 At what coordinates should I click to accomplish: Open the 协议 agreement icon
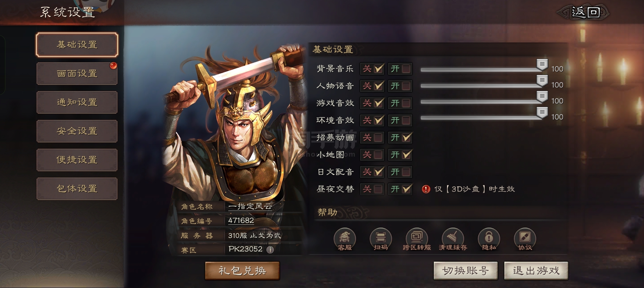(x=525, y=239)
